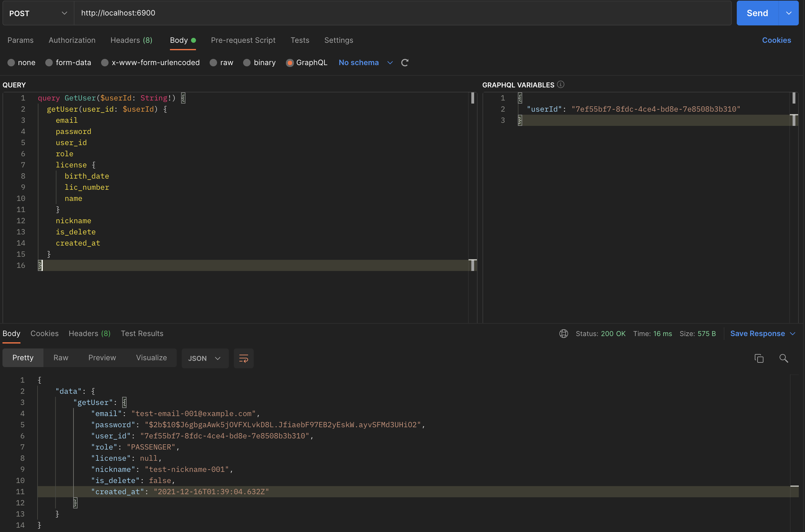Click the Send button
805x532 pixels.
point(757,13)
